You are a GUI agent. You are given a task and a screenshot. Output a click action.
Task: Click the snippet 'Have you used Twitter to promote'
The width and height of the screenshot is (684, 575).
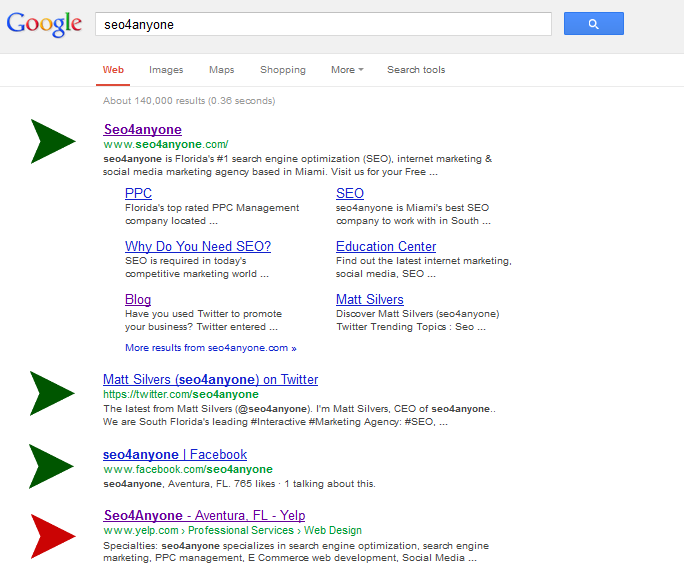[203, 320]
